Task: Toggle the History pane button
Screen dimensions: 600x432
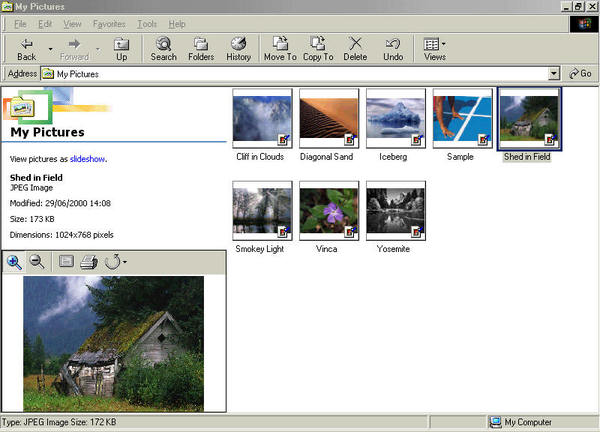Action: click(238, 49)
